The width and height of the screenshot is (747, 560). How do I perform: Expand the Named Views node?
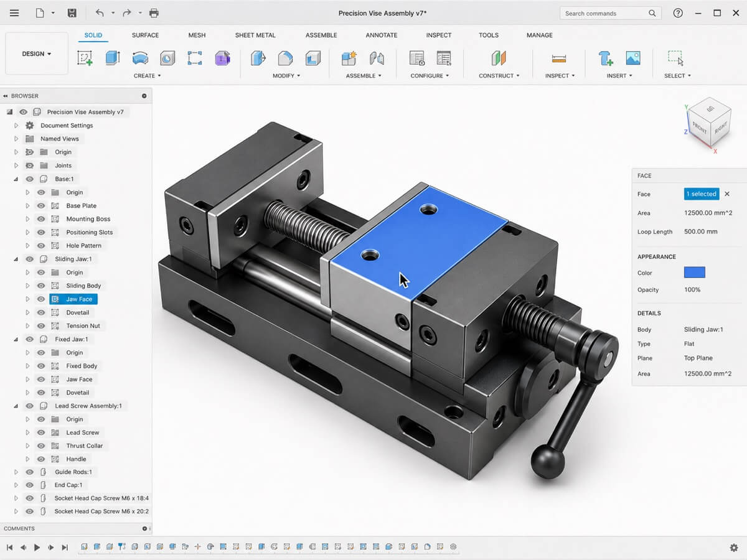[x=16, y=139]
